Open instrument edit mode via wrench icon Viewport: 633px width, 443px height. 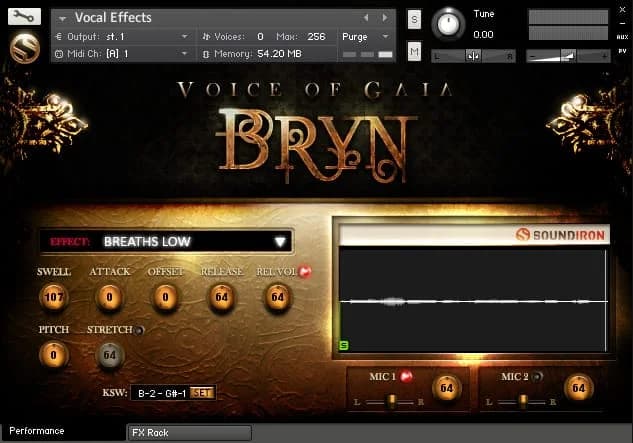[24, 17]
